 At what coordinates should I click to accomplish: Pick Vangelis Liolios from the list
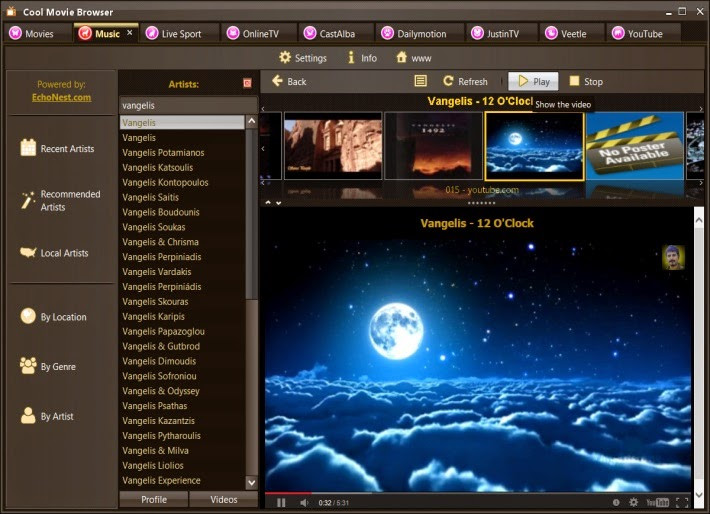182,466
